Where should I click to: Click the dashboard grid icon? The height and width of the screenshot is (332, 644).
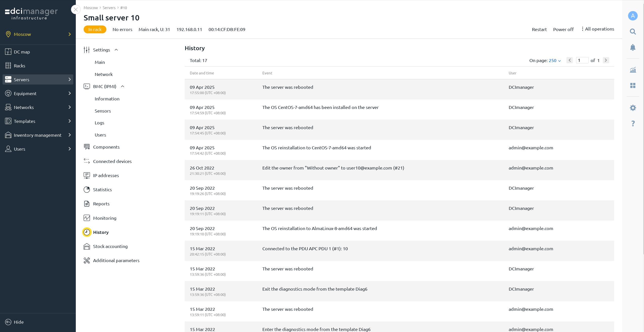[x=633, y=86]
